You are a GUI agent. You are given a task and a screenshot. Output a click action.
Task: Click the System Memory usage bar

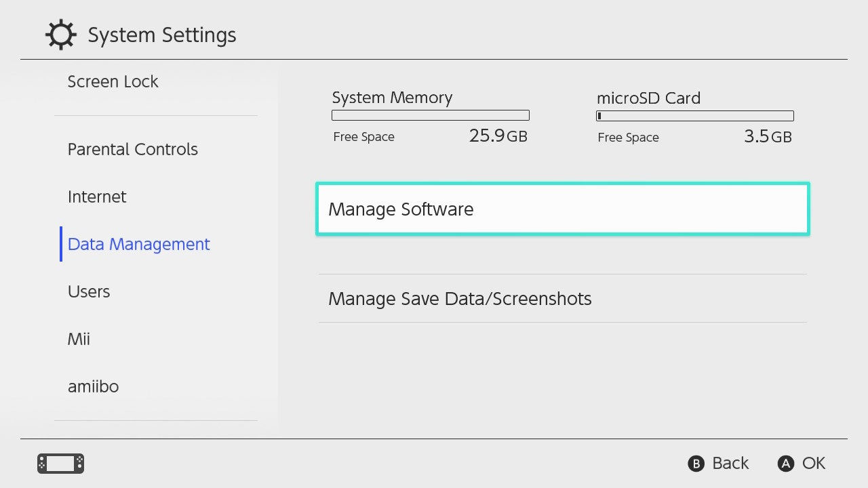(430, 116)
